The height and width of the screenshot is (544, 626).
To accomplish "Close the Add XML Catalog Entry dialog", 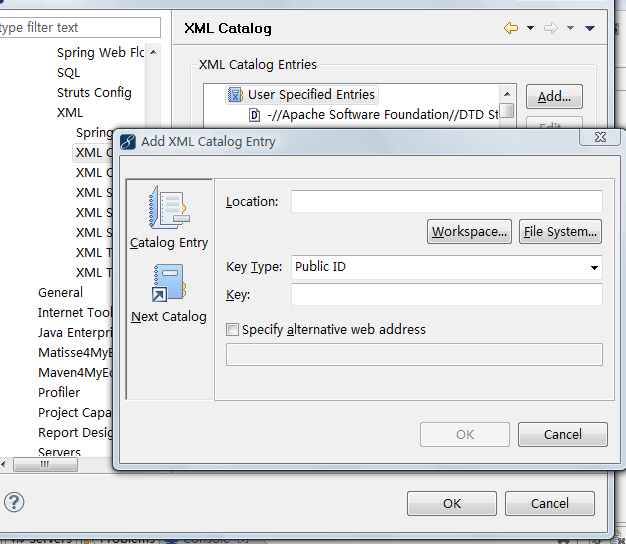I will (x=600, y=137).
